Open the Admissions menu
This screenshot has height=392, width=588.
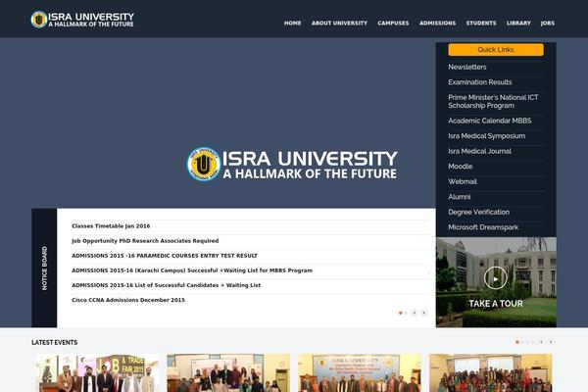tap(438, 23)
